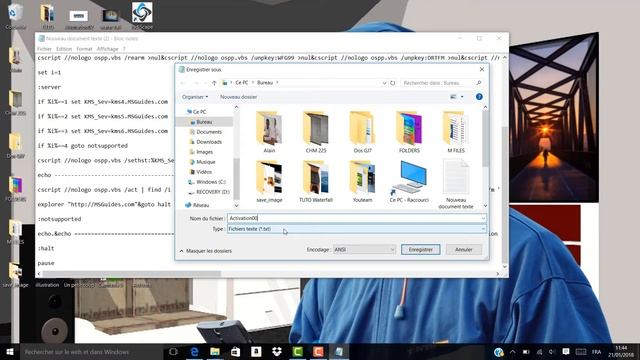Select Windows (C:) drive in the tree

click(211, 182)
